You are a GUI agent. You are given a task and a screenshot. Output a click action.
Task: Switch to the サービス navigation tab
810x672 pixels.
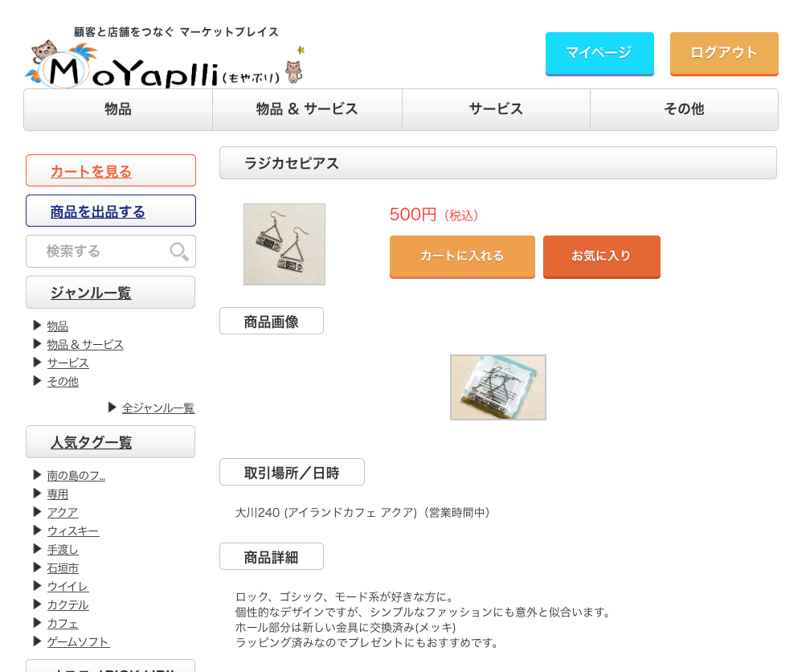point(496,109)
